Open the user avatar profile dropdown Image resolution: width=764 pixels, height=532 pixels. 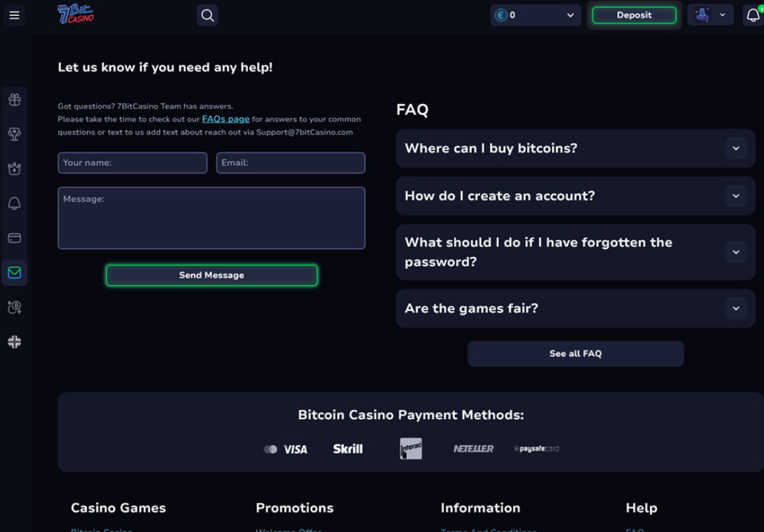(710, 15)
